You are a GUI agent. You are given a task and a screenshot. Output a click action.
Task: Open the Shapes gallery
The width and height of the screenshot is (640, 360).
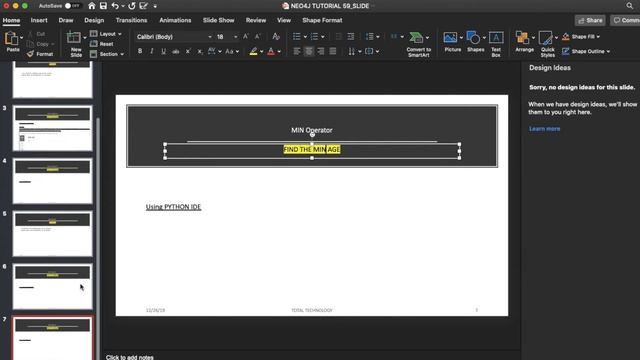[475, 42]
